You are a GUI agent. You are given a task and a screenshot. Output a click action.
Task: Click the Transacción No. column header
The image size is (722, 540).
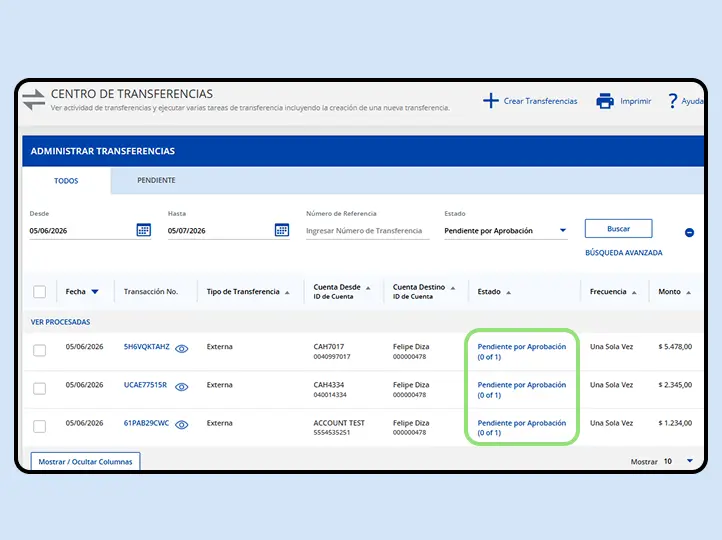tap(151, 292)
